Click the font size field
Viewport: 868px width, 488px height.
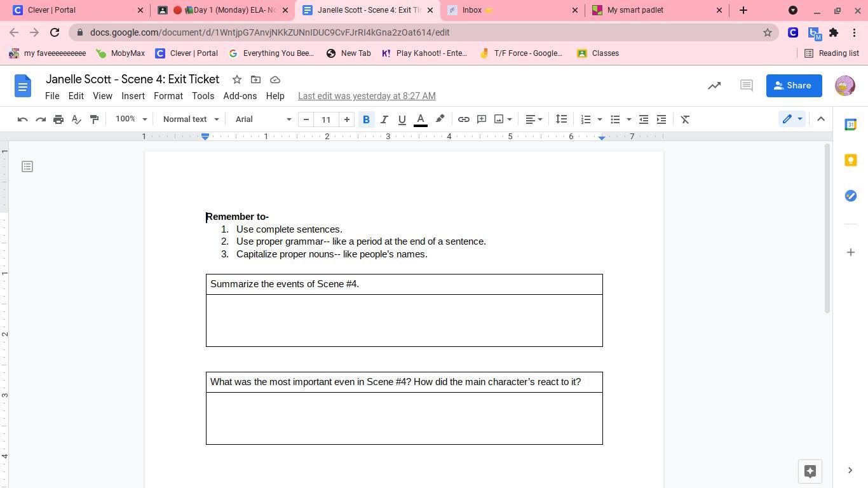tap(326, 119)
